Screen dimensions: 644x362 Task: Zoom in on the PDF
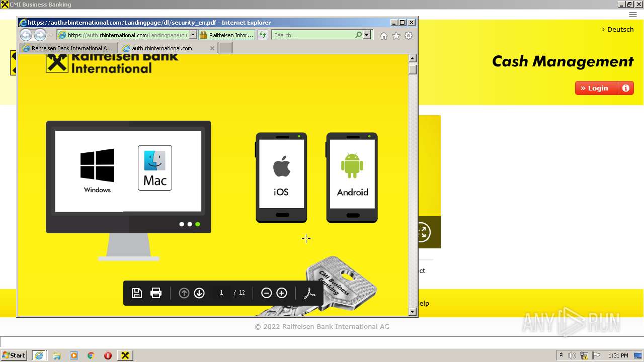point(282,293)
